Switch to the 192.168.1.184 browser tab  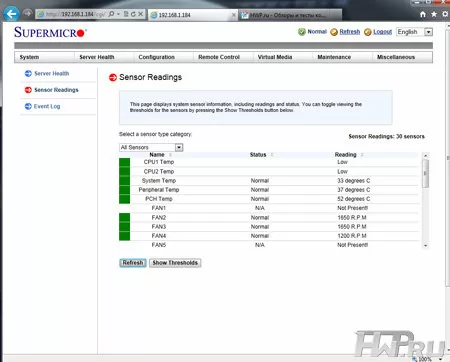[193, 15]
